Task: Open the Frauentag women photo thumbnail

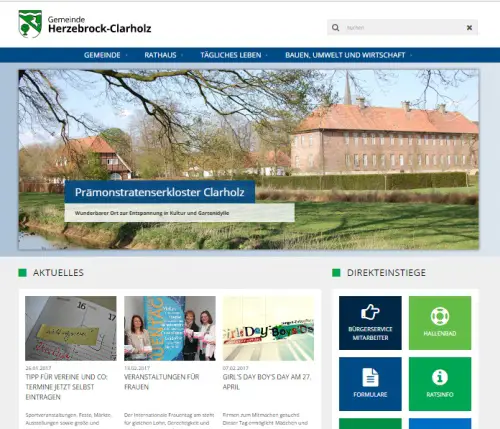Action: [170, 328]
